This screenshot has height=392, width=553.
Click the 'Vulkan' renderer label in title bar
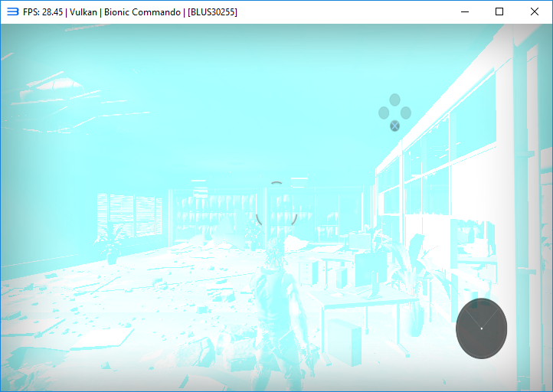point(83,12)
